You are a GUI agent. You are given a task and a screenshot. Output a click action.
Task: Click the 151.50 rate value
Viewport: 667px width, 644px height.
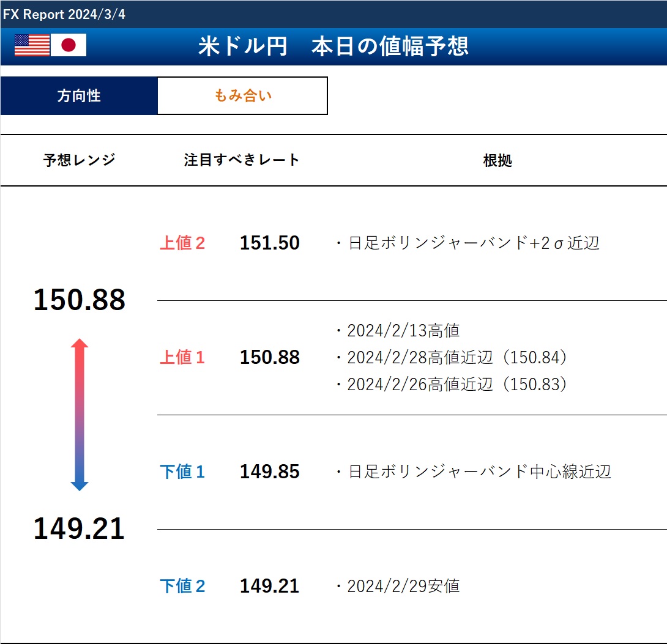pyautogui.click(x=269, y=243)
